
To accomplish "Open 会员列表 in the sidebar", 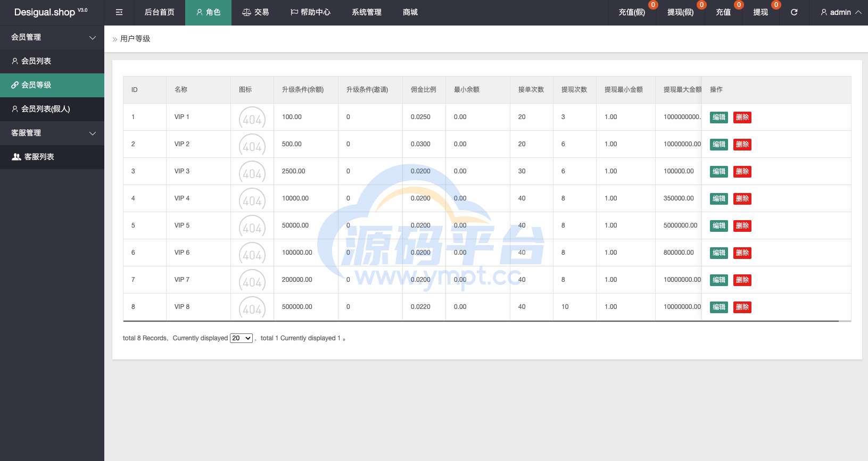I will tap(52, 61).
